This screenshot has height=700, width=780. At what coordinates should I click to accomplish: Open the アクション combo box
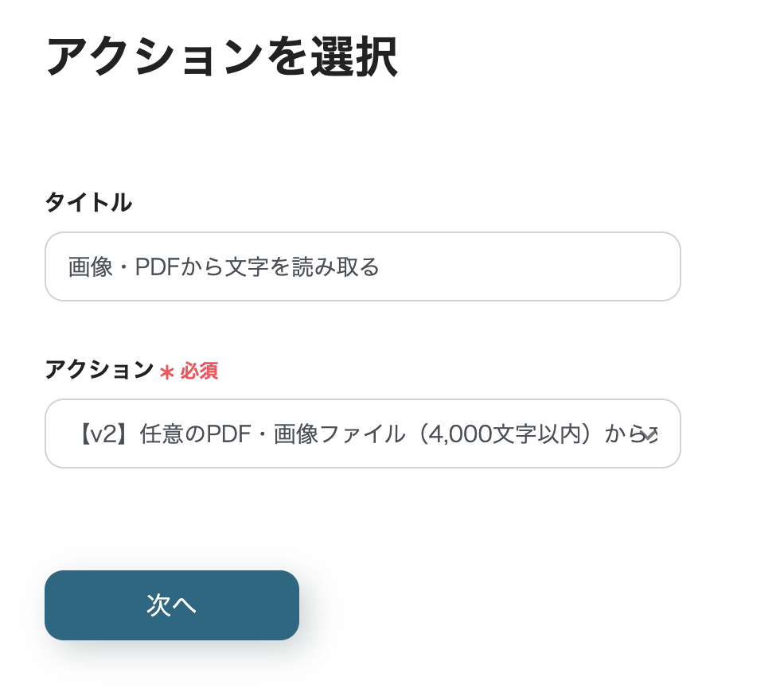pos(362,434)
